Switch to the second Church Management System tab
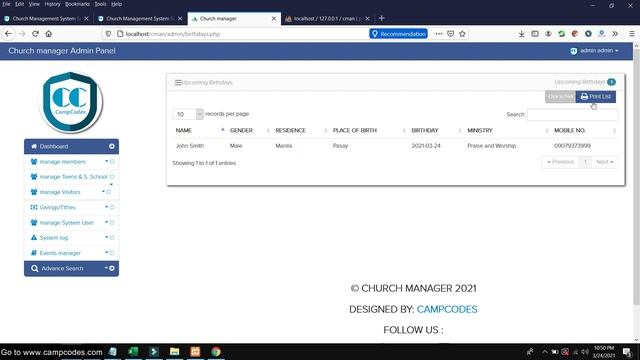The image size is (640, 360). tap(140, 19)
